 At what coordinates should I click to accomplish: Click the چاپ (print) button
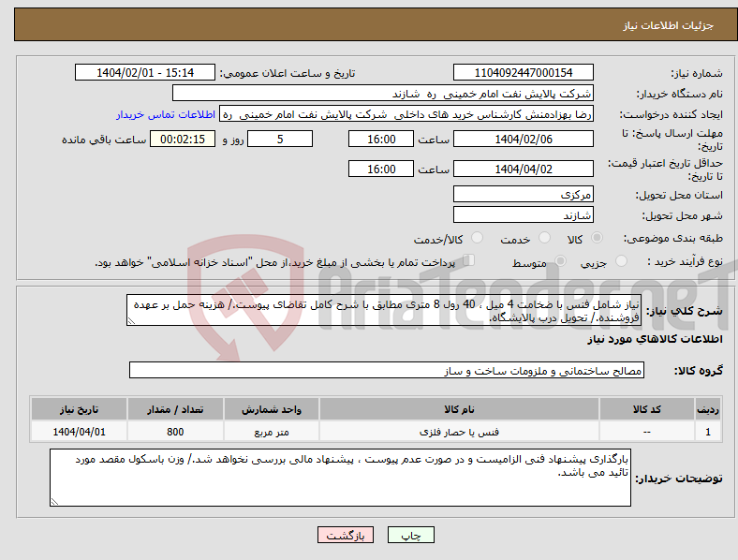pos(410,535)
